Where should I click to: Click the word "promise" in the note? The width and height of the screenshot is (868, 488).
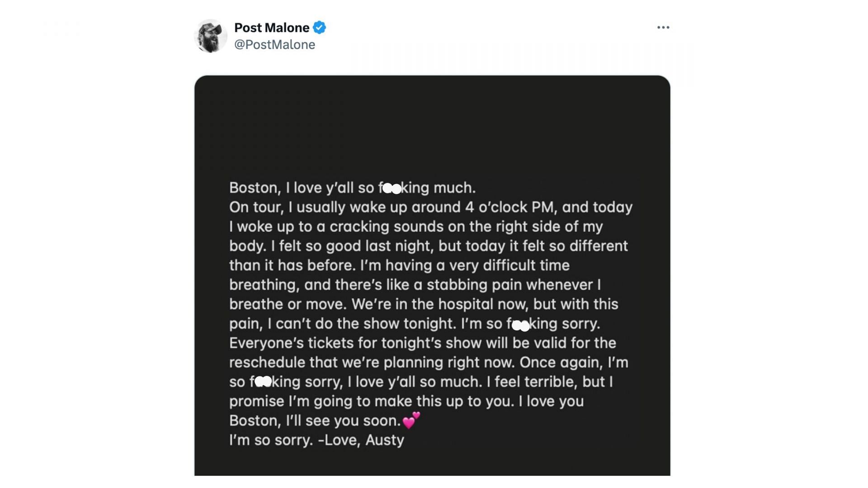pyautogui.click(x=256, y=401)
